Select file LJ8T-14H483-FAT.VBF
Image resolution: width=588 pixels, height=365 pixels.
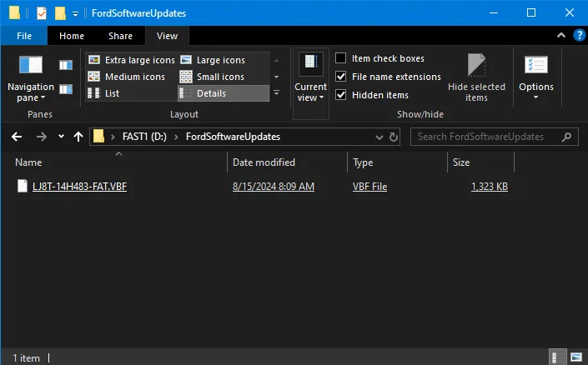pyautogui.click(x=79, y=186)
